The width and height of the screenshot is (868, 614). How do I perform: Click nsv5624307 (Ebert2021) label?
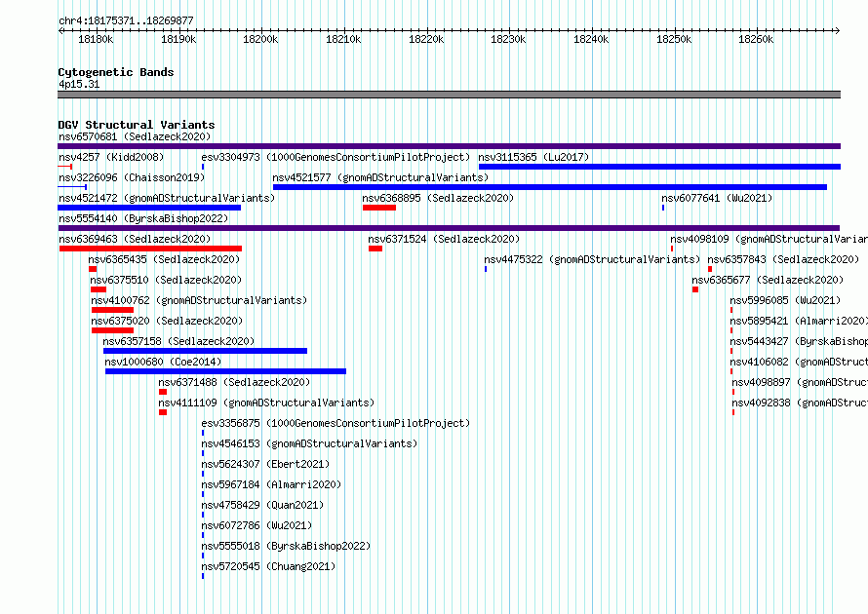coord(265,464)
